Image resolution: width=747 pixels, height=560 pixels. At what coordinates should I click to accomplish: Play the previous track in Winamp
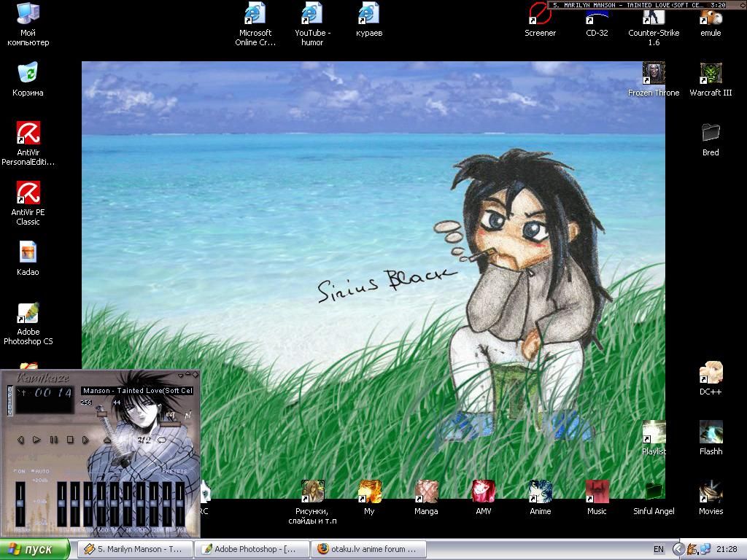point(20,440)
